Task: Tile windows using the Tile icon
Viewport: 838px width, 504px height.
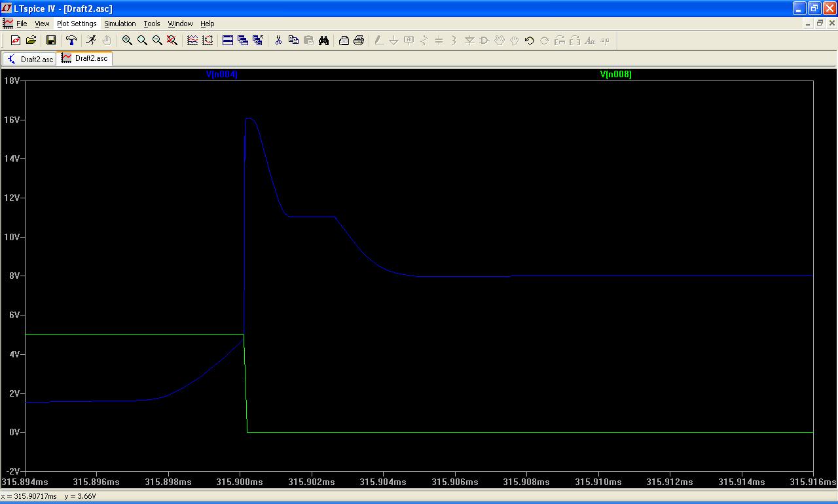Action: coord(228,41)
